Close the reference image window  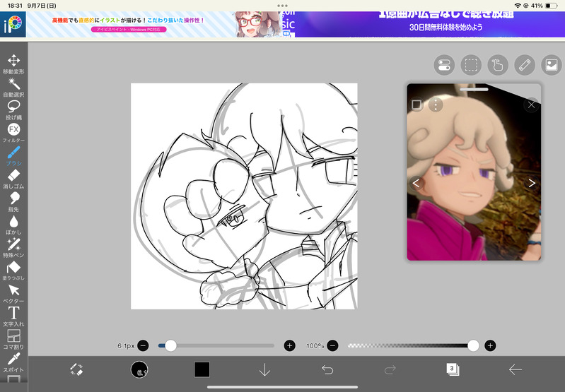pyautogui.click(x=532, y=105)
